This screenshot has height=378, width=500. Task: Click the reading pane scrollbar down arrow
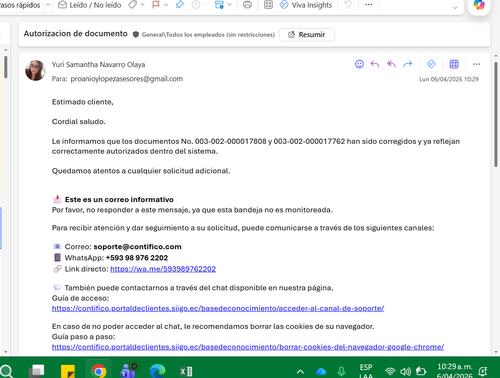[x=496, y=352]
